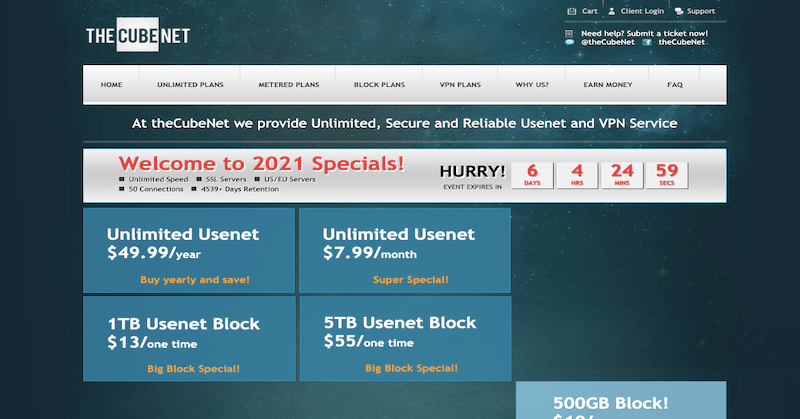Screen dimensions: 800x419
Task: Click the ticket icon beside Need help
Action: [570, 34]
